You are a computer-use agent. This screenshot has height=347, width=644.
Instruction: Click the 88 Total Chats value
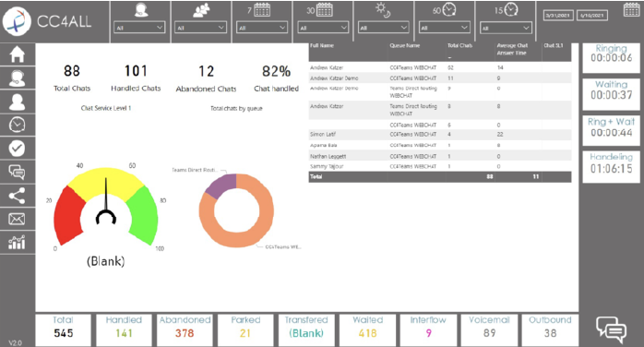coord(72,71)
